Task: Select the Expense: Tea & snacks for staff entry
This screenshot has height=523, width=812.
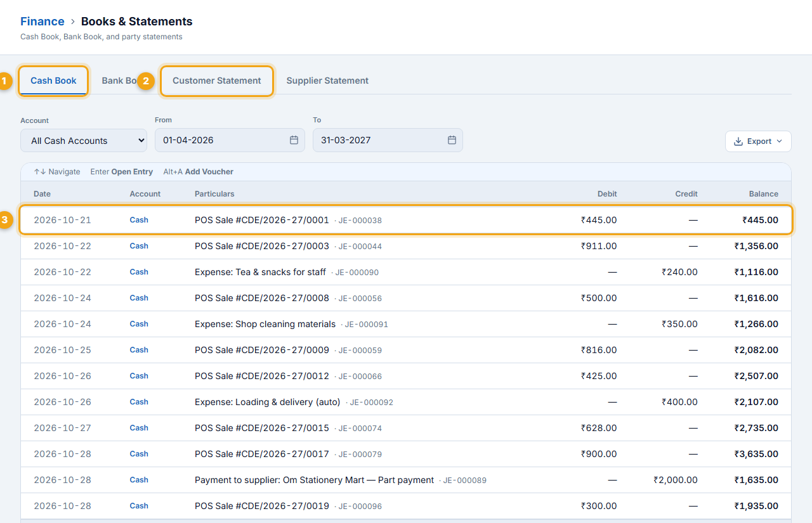Action: 406,272
